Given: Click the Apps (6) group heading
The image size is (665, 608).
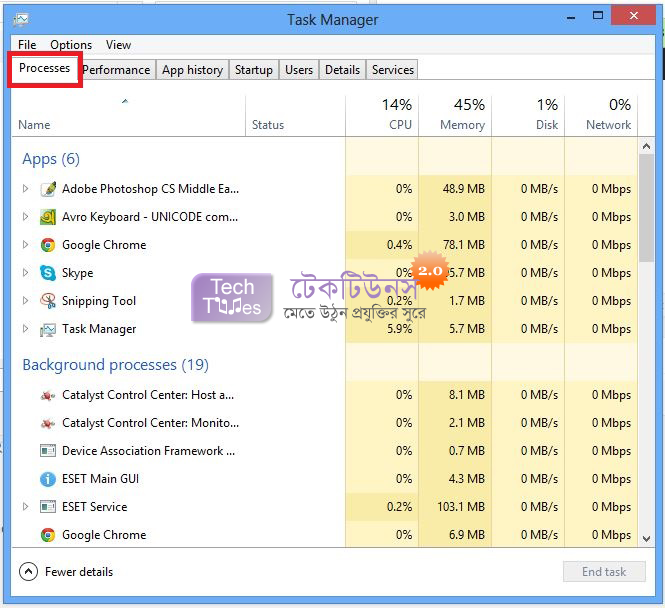Looking at the screenshot, I should pos(51,159).
